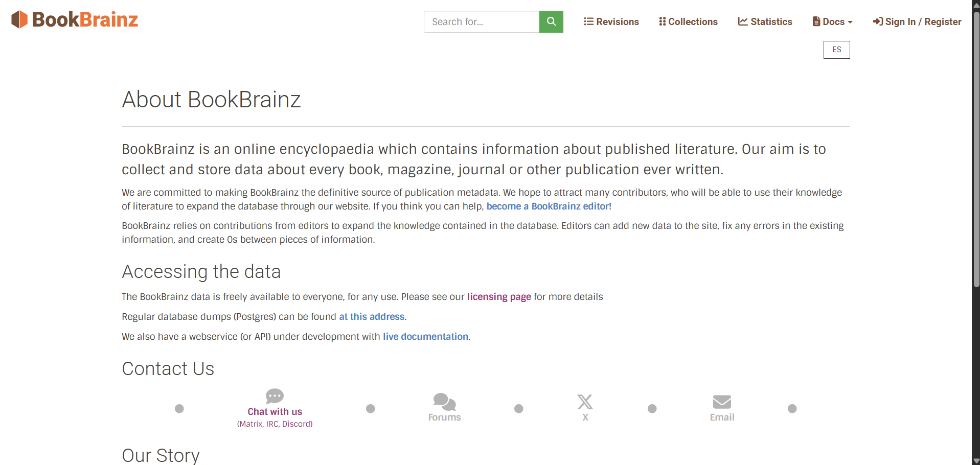Screen dimensions: 980x465
Task: Open the live documentation link
Action: (x=425, y=337)
